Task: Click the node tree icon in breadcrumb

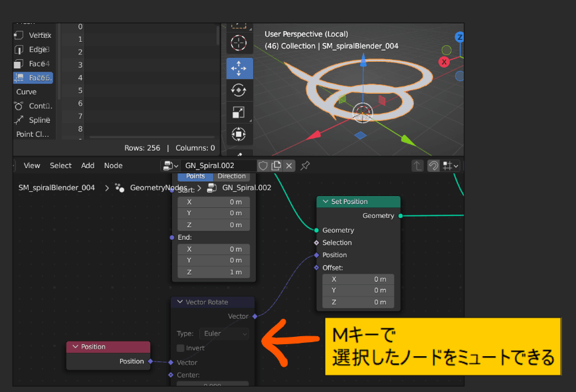Action: [212, 188]
